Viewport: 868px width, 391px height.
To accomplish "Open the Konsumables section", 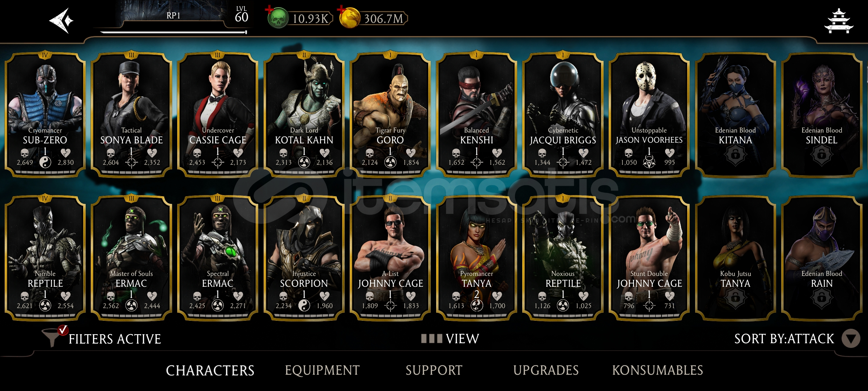I will click(x=658, y=370).
